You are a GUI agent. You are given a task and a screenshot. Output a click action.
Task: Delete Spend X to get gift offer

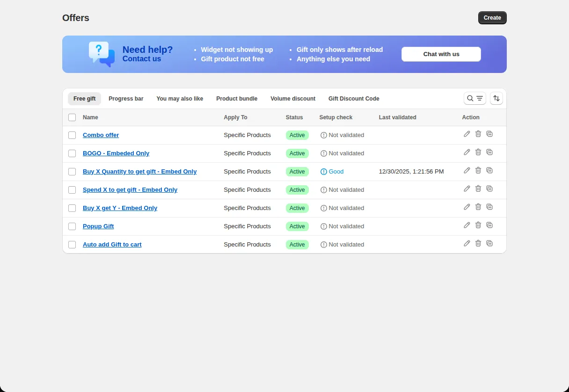(x=478, y=189)
